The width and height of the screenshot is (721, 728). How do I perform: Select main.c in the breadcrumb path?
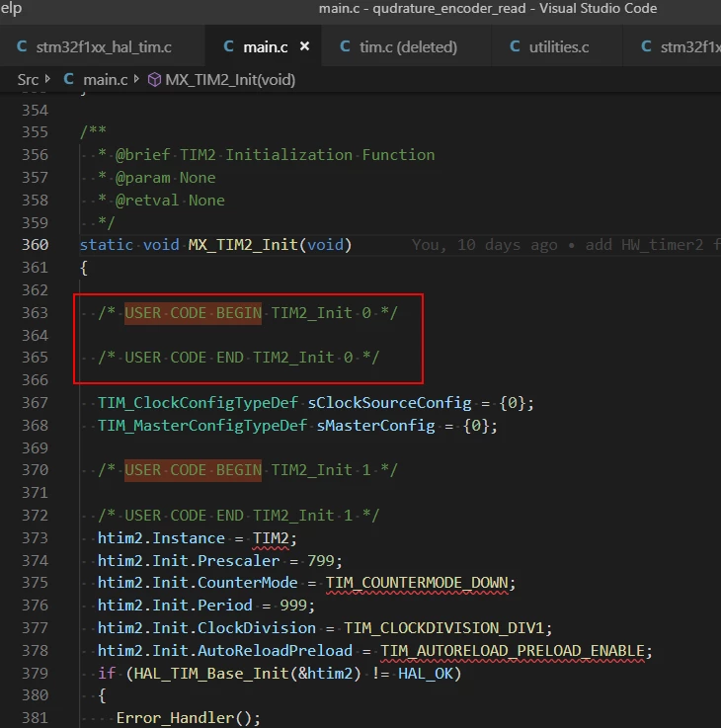[x=105, y=80]
